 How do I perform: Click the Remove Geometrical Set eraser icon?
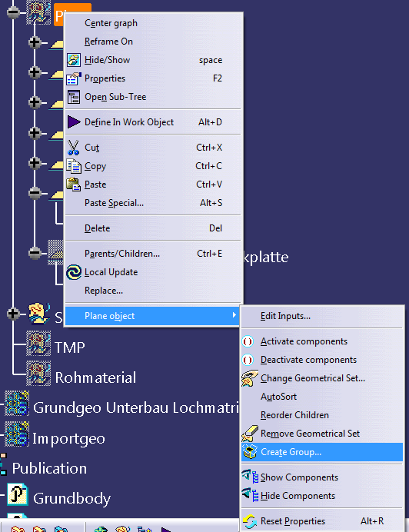pos(250,434)
